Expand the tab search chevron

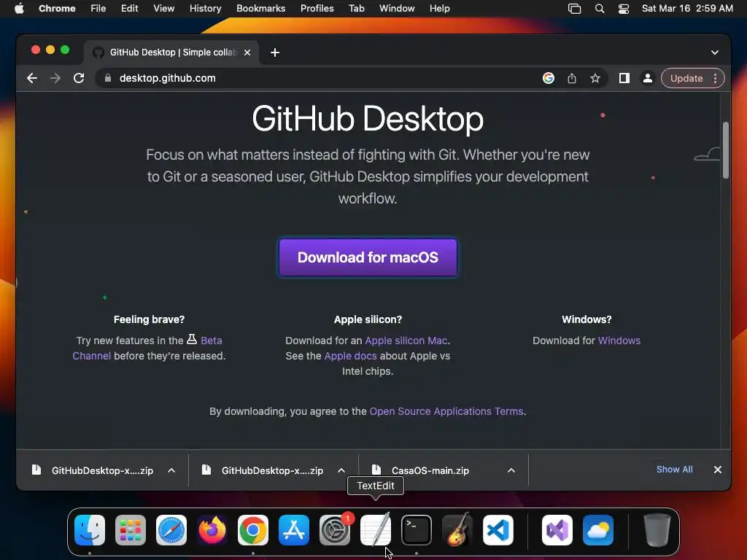pyautogui.click(x=715, y=52)
